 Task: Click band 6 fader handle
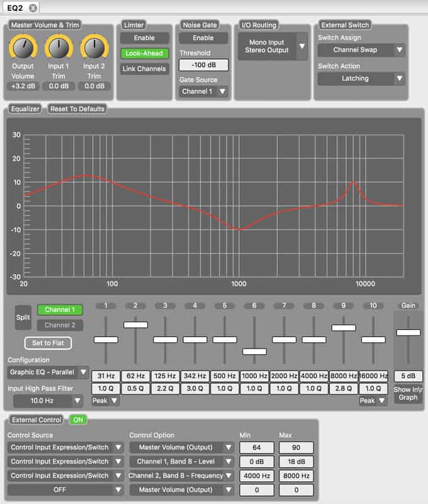[254, 352]
